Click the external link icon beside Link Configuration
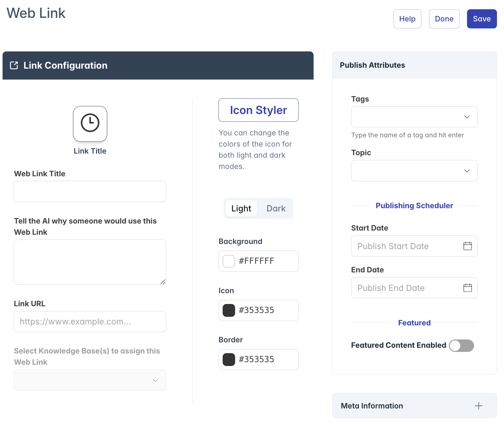The width and height of the screenshot is (504, 426). tap(14, 65)
